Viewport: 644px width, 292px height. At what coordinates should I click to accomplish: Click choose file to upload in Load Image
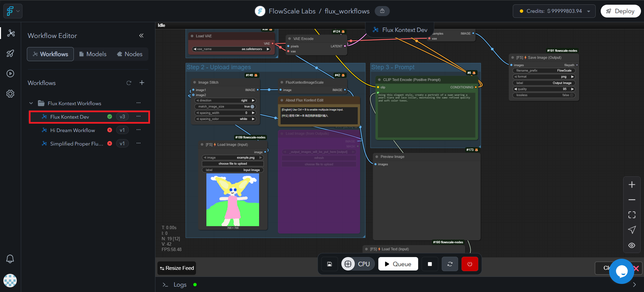coord(233,164)
